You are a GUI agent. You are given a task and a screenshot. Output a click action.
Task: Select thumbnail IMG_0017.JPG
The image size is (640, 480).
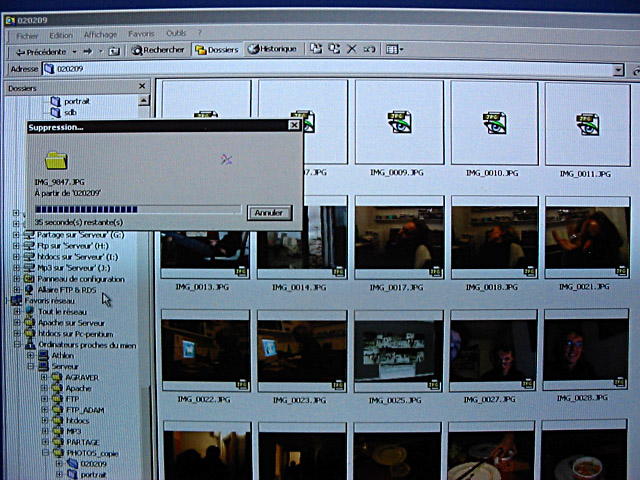pos(399,238)
